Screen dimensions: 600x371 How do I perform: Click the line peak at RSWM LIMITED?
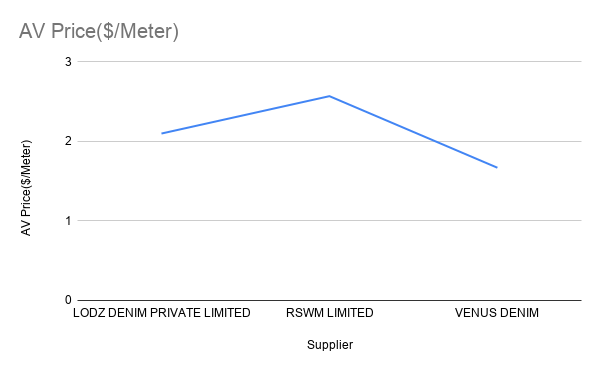pyautogui.click(x=329, y=96)
